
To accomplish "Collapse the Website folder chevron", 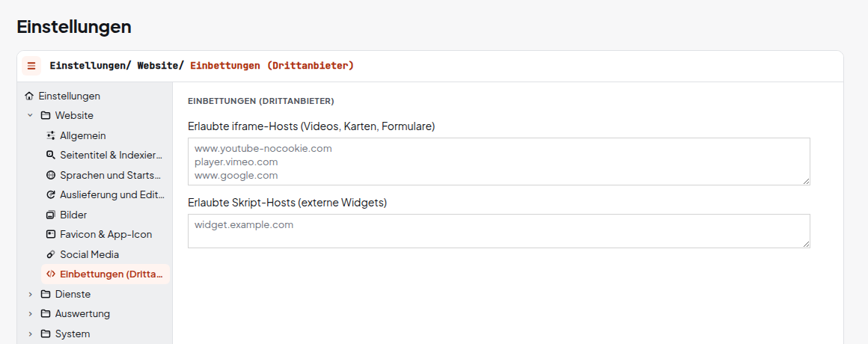I will 31,116.
